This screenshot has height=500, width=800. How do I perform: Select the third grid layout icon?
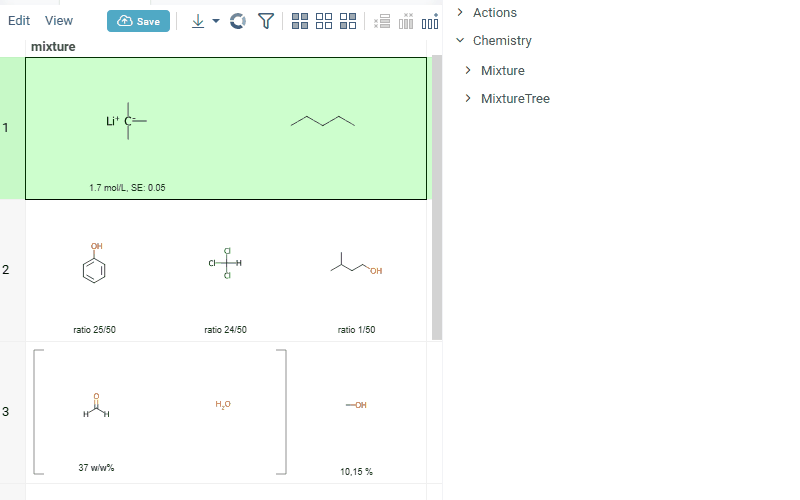348,21
